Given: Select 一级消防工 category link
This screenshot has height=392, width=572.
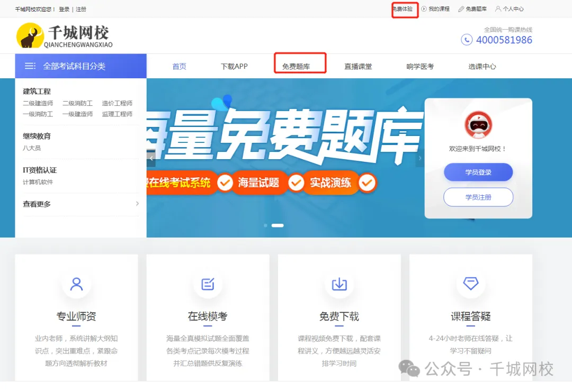Looking at the screenshot, I should (x=38, y=114).
